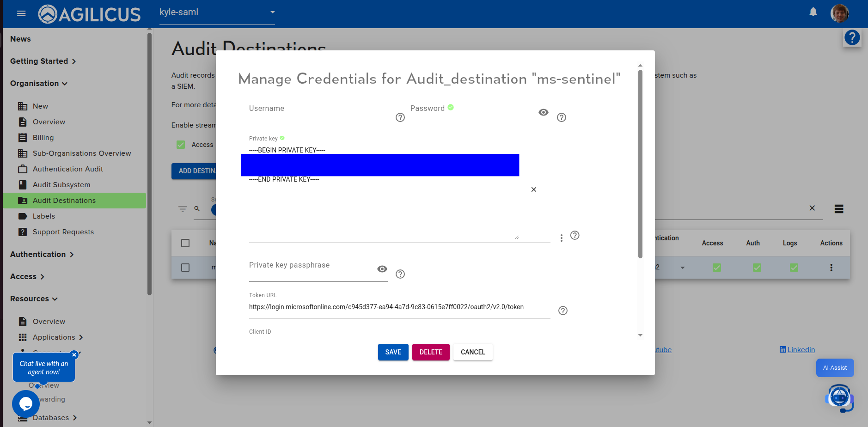Click the column options icon at table's right edge

pos(840,209)
